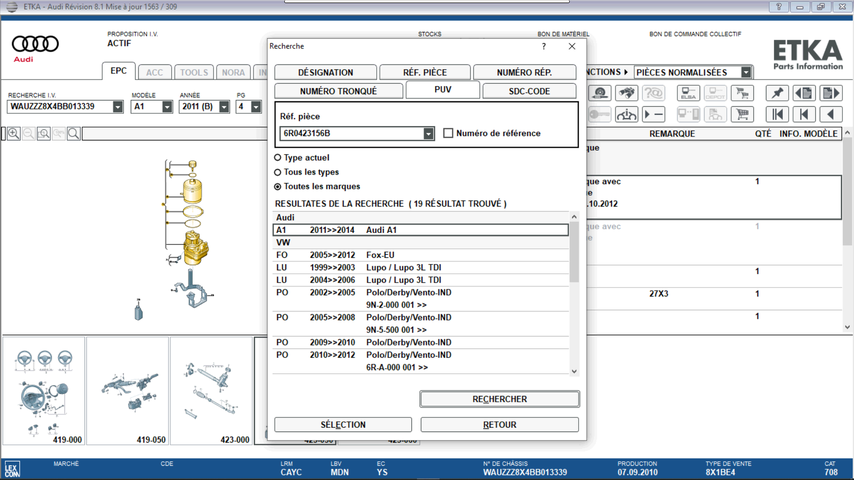Click the binoculars search icon
The image size is (854, 480).
(626, 93)
